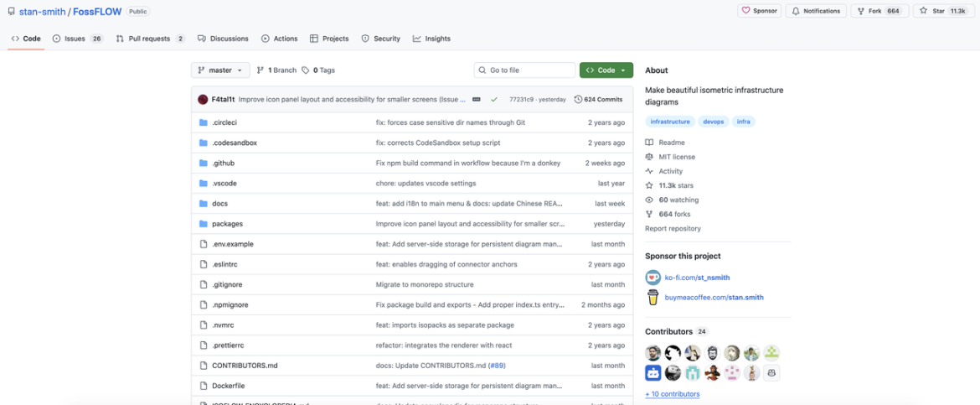This screenshot has width=980, height=405.
Task: Switch to the Issues tab
Action: tap(77, 39)
